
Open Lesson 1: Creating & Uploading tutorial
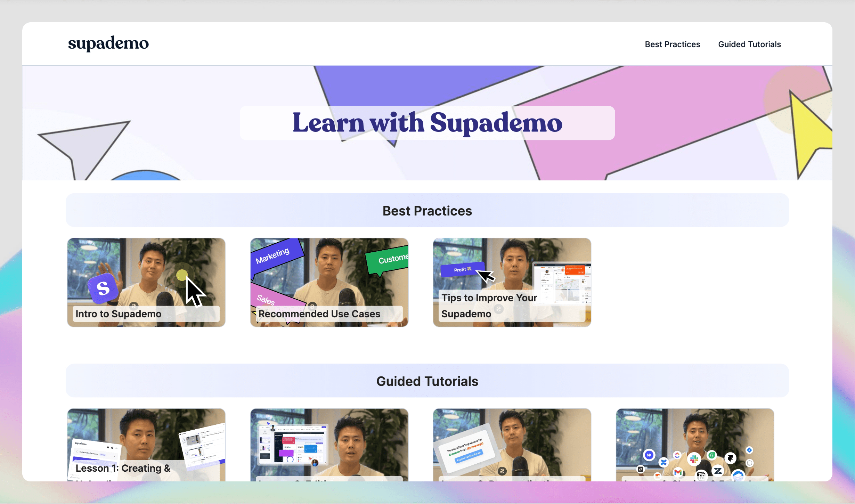click(146, 448)
